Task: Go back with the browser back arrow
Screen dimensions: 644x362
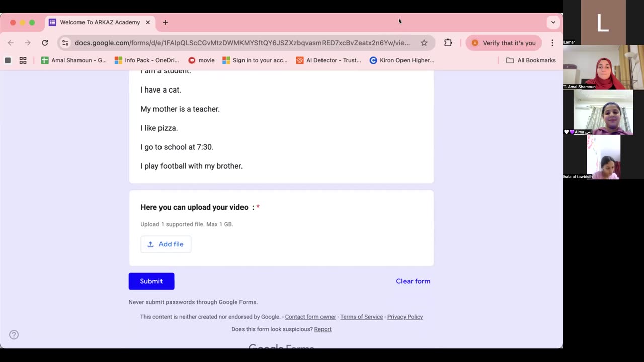Action: click(x=11, y=43)
